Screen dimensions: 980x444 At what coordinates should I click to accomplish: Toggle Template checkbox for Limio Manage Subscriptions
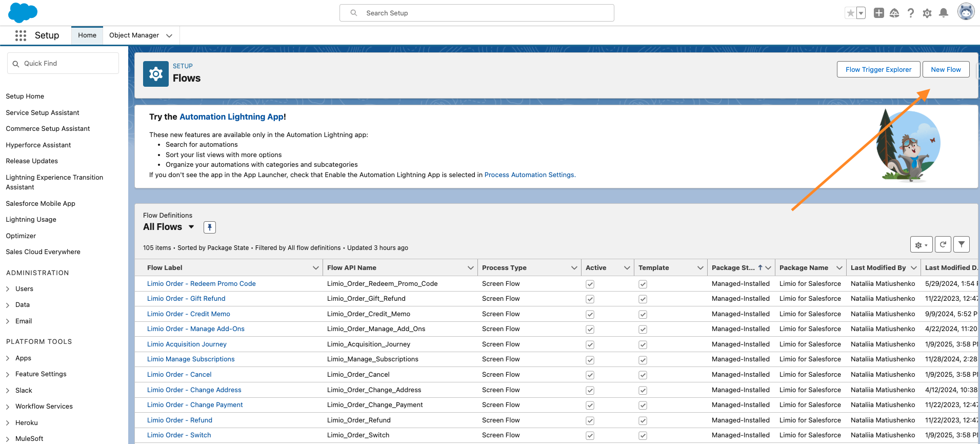click(x=643, y=360)
